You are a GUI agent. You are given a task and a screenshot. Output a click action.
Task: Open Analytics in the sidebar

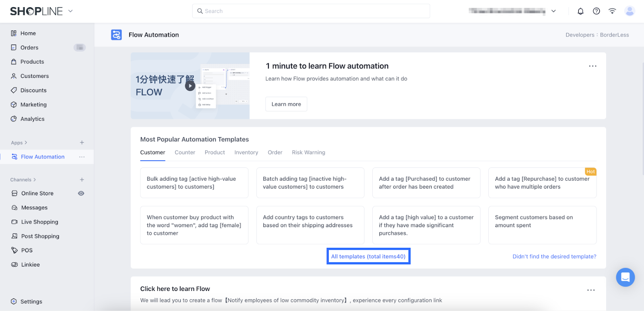click(33, 119)
